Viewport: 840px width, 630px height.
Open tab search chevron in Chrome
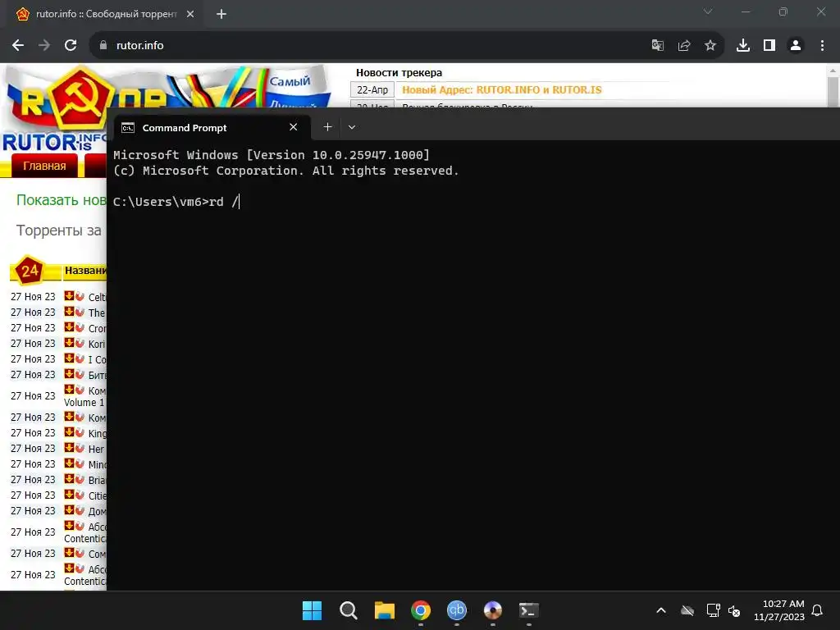[708, 11]
